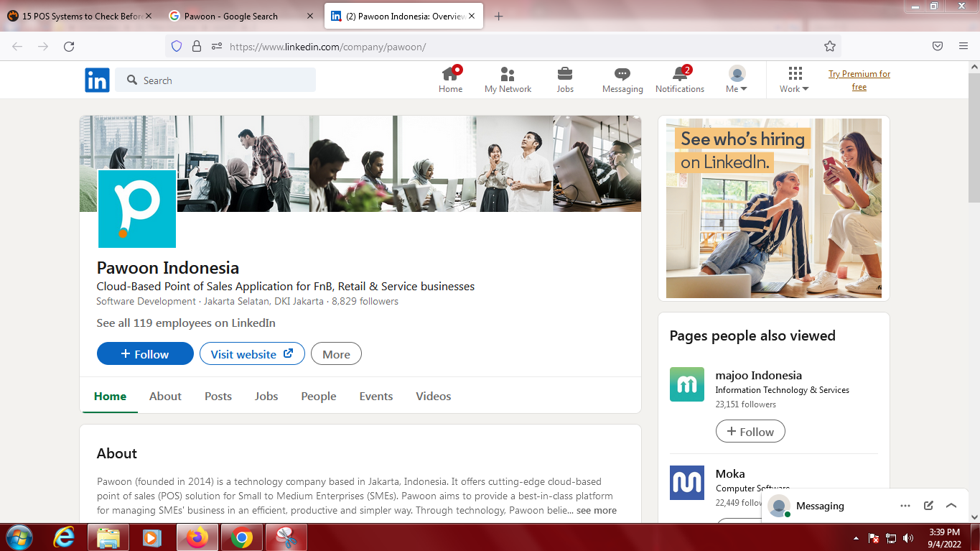Click Visit website button
980x551 pixels.
(252, 353)
